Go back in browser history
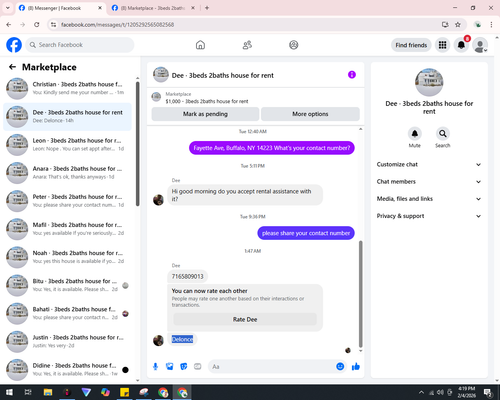 [9, 25]
